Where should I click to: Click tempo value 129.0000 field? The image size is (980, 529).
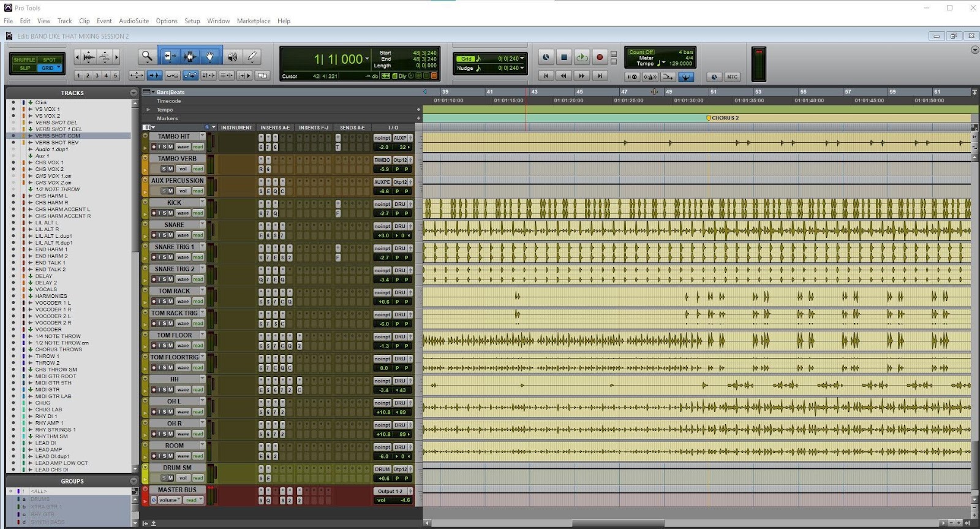[x=680, y=63]
